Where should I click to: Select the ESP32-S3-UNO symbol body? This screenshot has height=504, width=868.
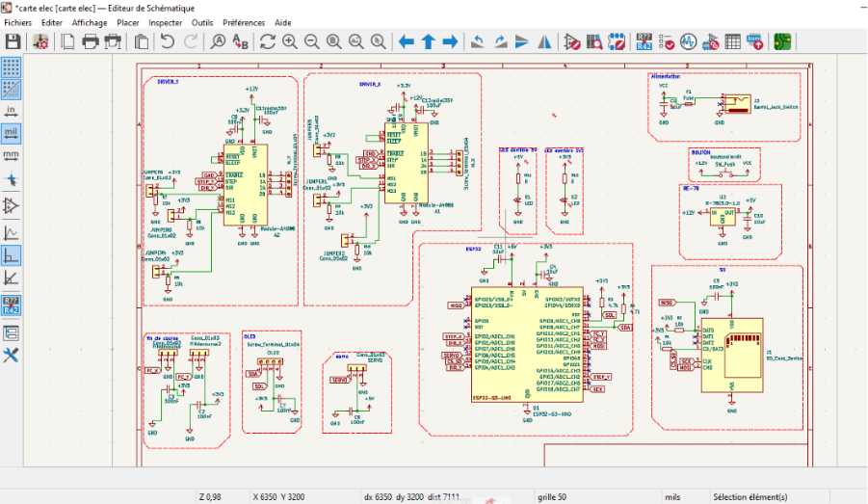527,344
